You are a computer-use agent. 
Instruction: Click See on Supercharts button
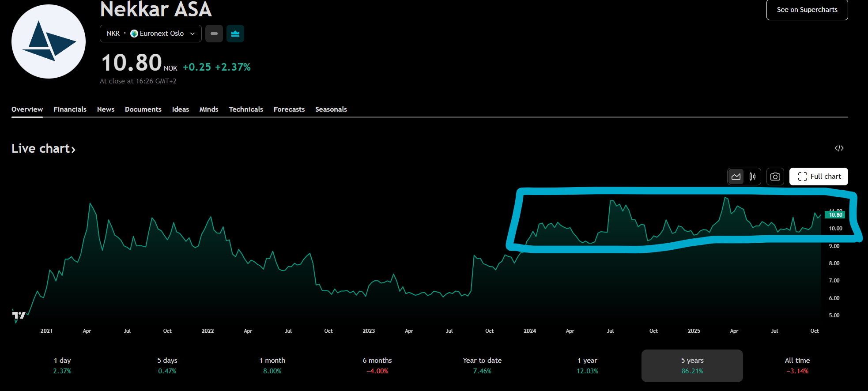807,10
